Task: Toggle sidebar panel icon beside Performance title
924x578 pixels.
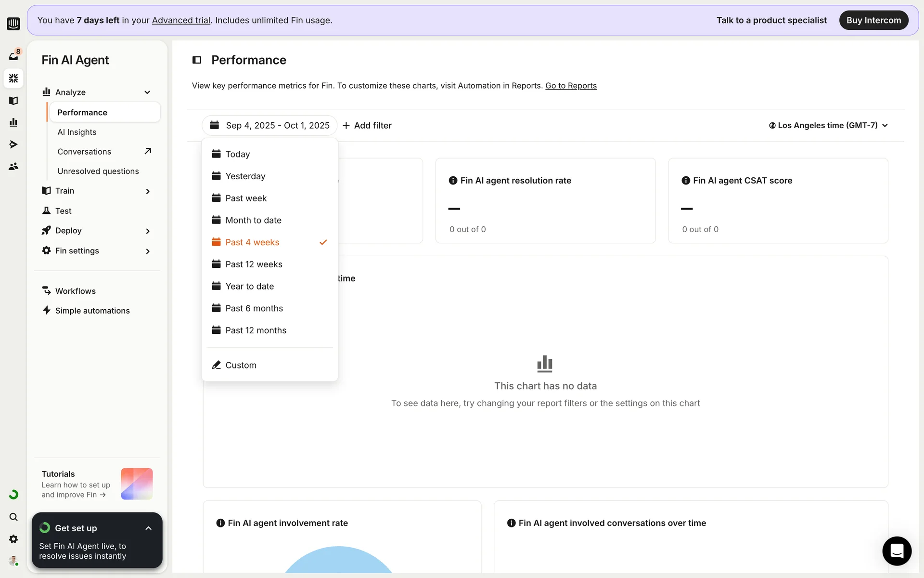Action: coord(197,60)
